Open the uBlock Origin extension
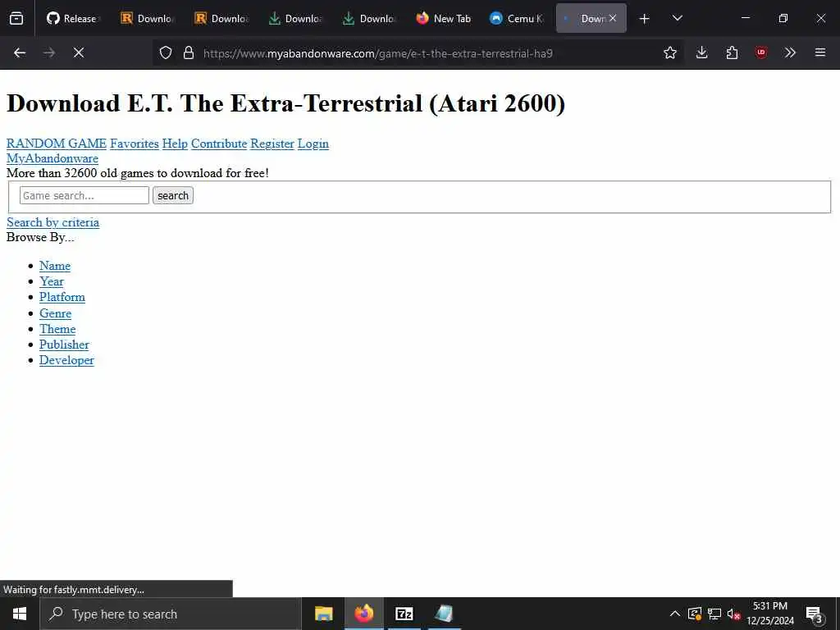Screen dimensions: 840x630 click(761, 52)
